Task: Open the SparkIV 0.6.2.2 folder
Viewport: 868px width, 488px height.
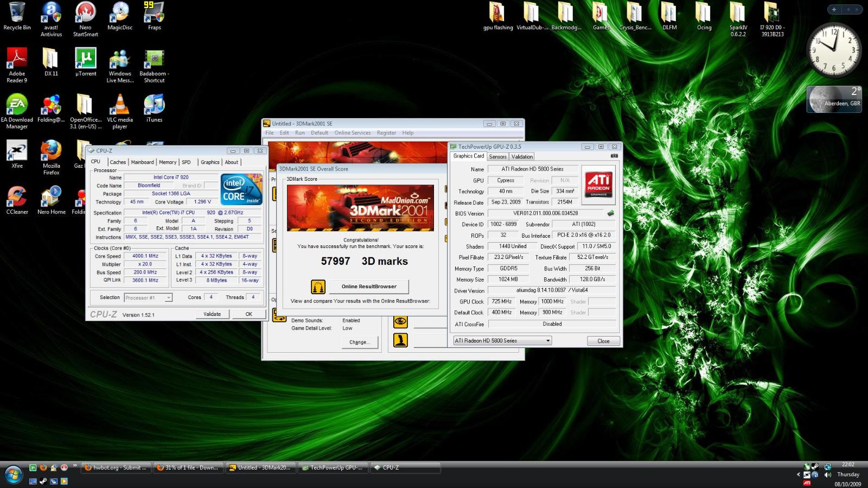Action: point(738,20)
